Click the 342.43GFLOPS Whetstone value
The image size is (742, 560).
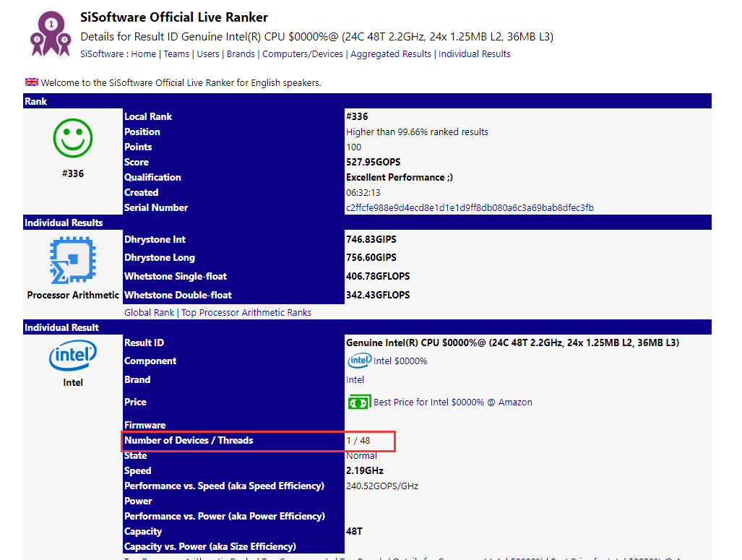pos(378,295)
